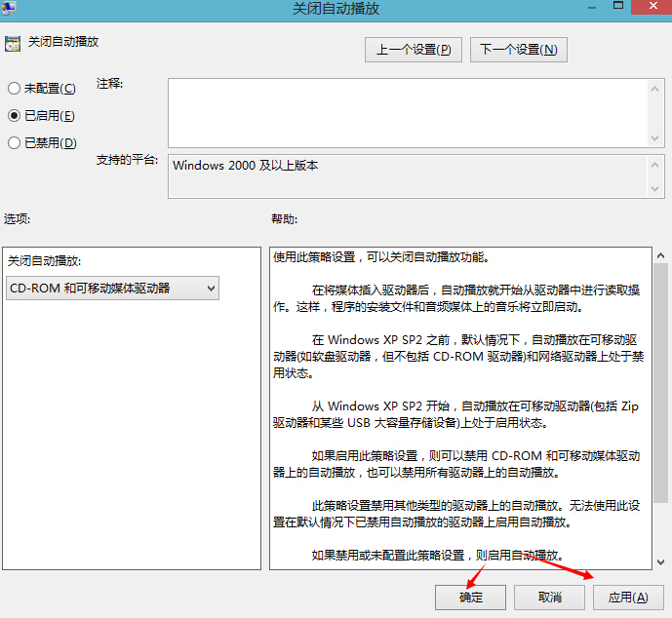
Task: Open the CD-ROM 和可移动媒体驱动器 dropdown
Action: tap(113, 289)
